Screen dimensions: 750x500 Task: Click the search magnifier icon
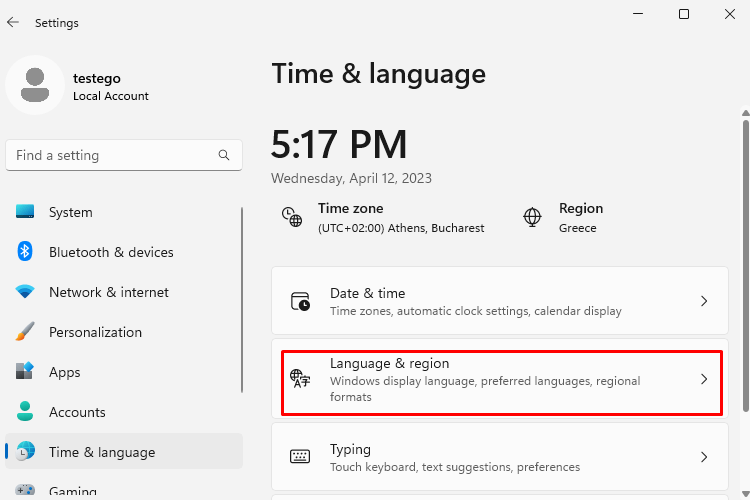(x=223, y=155)
